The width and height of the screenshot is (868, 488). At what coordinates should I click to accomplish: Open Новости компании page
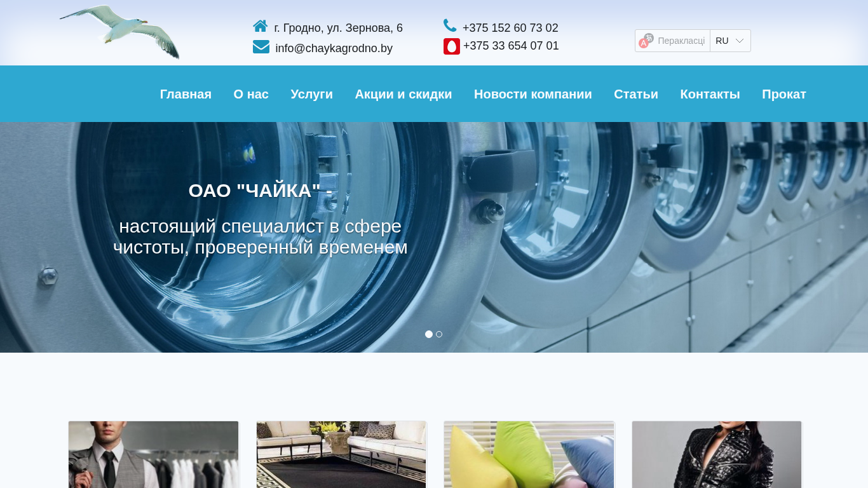pyautogui.click(x=533, y=94)
